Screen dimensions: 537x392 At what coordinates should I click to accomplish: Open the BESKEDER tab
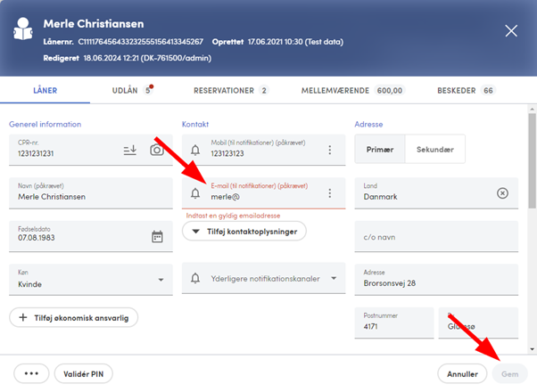point(467,90)
